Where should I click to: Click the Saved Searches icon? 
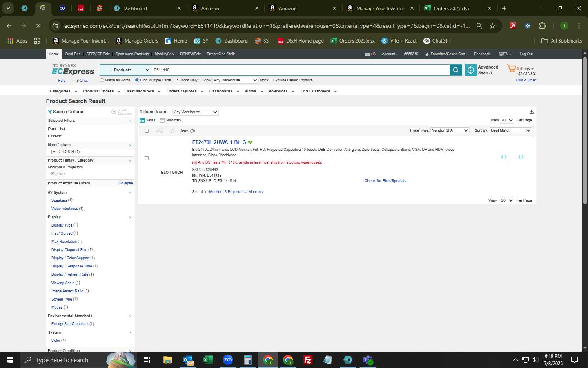pos(114,112)
